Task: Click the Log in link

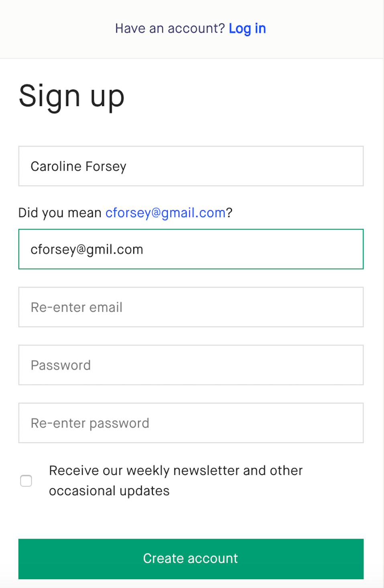Action: (x=247, y=29)
